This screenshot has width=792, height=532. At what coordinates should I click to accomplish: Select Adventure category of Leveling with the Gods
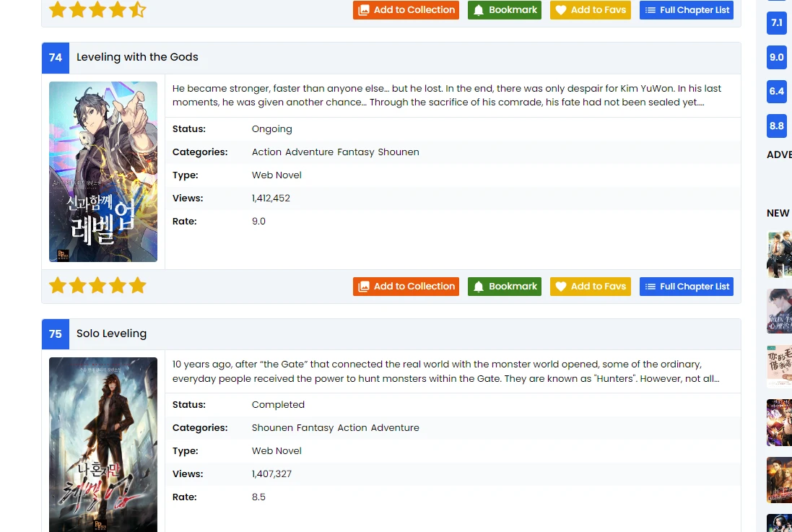click(x=309, y=152)
